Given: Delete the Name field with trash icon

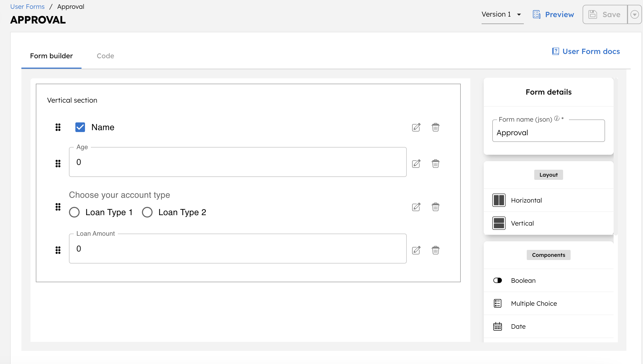Looking at the screenshot, I should (x=436, y=127).
